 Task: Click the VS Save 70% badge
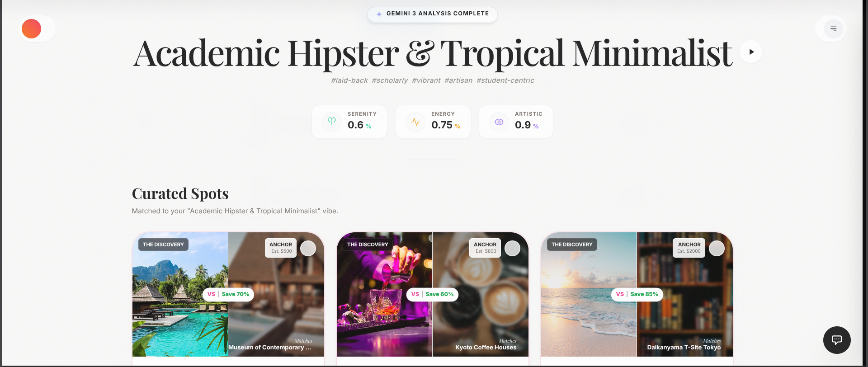coord(228,294)
